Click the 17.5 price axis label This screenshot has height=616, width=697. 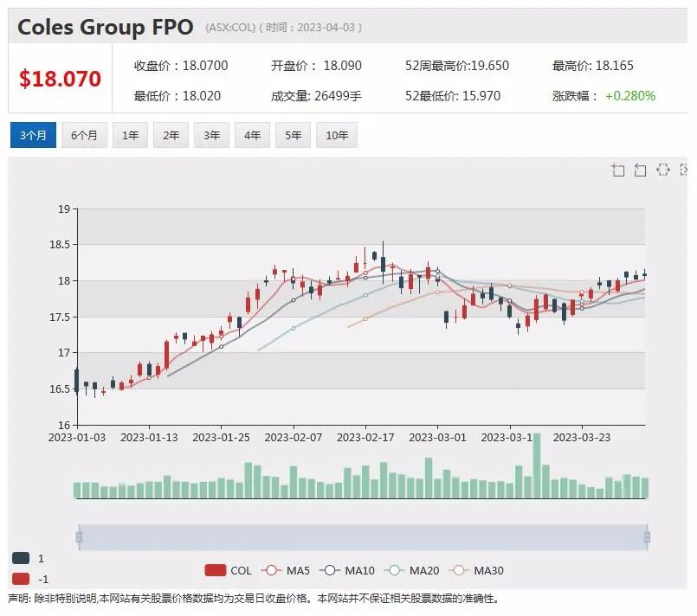click(60, 318)
